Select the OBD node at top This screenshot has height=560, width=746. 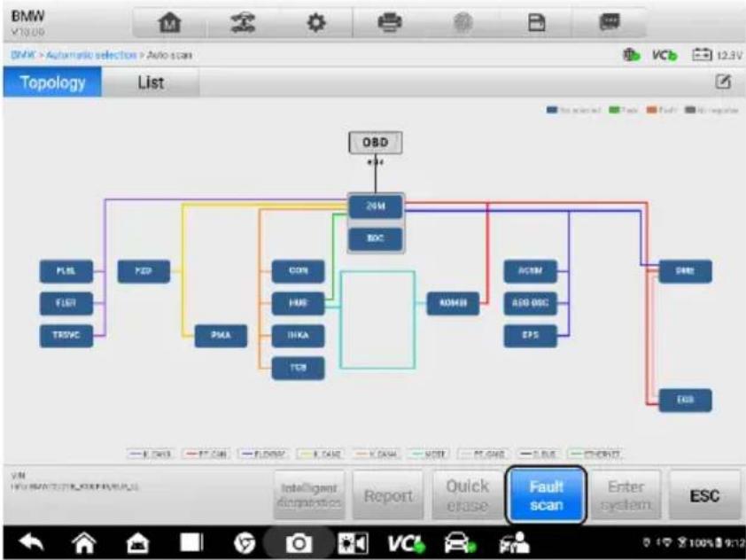(376, 143)
